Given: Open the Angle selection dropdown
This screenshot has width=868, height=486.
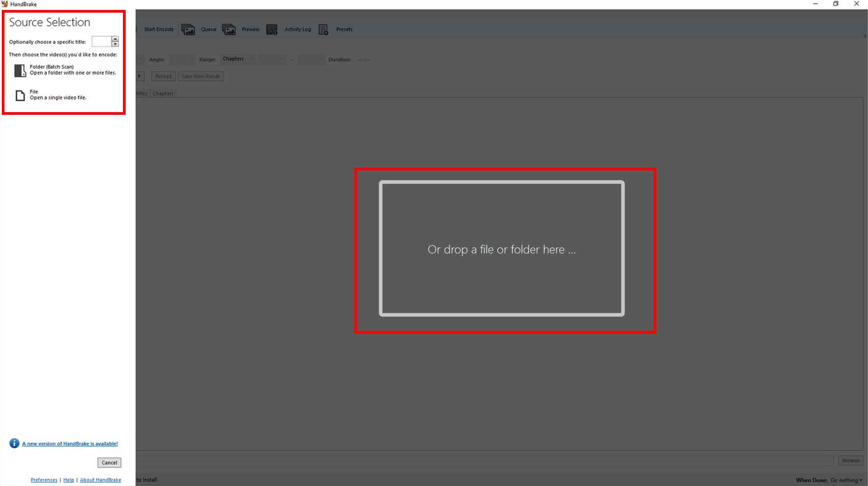Looking at the screenshot, I should 182,59.
